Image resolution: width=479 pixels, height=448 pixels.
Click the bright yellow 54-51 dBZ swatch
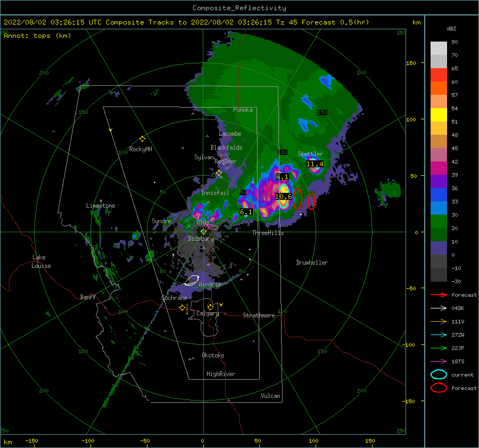coord(439,115)
